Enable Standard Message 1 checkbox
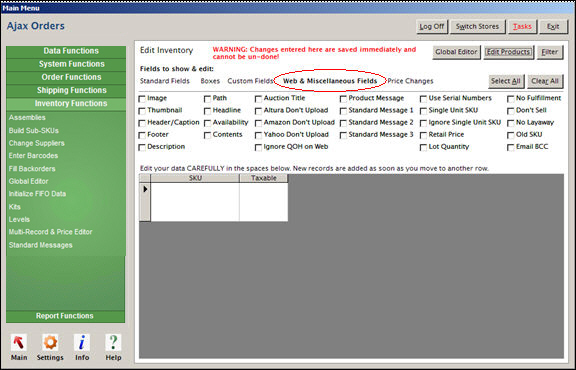Screen dimensions: 576x370 pos(343,111)
